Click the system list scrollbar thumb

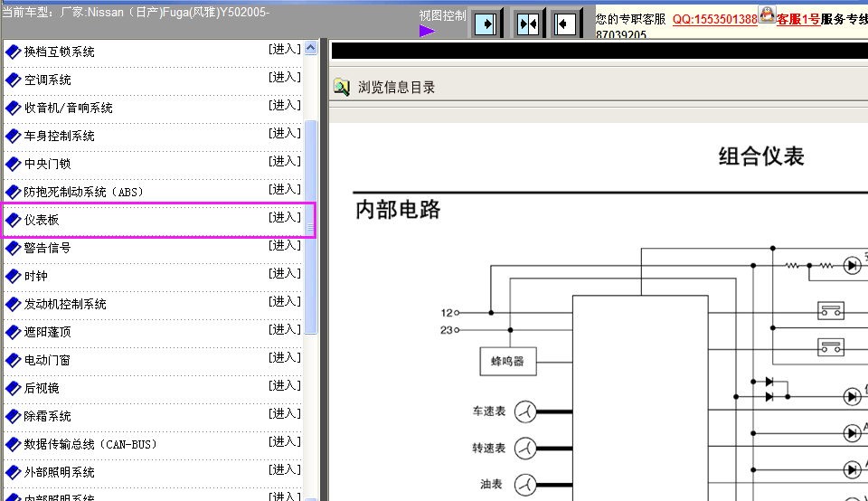point(310,227)
